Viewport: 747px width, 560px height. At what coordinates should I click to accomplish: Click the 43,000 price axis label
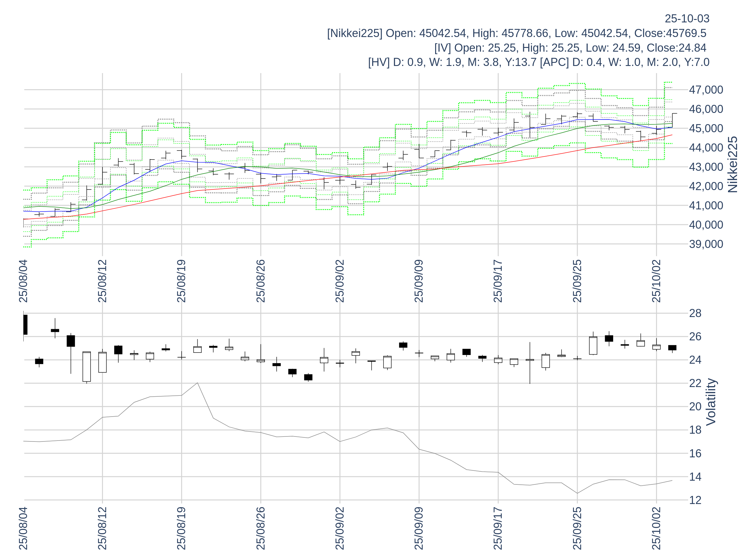706,167
